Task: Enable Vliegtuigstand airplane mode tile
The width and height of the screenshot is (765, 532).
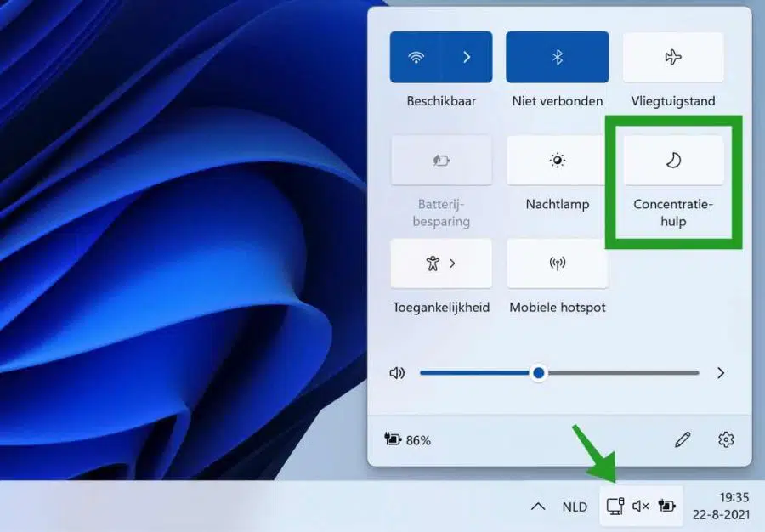Action: [x=673, y=57]
